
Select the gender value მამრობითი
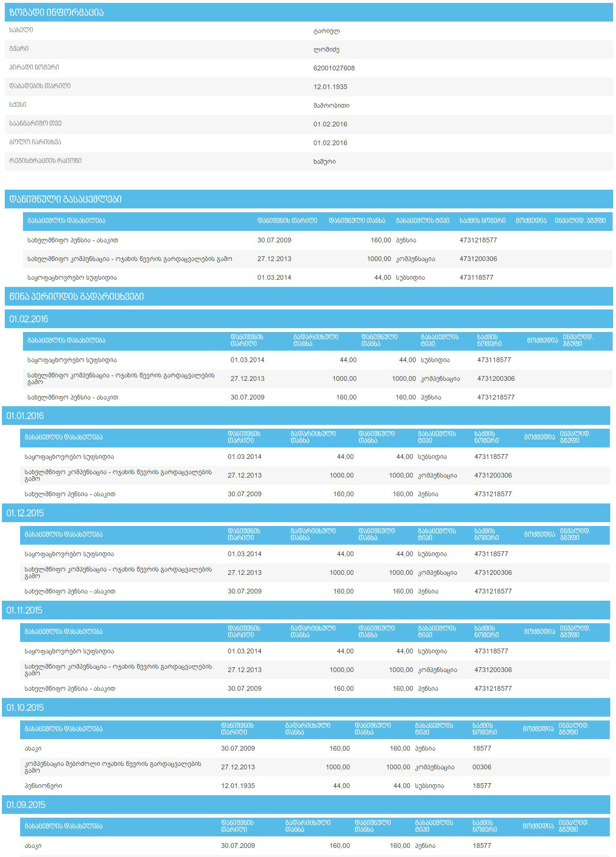331,105
